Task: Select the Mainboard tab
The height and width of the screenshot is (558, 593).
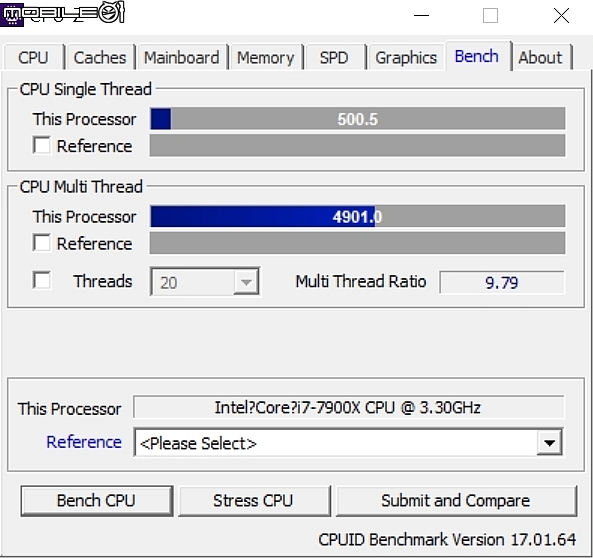Action: click(x=182, y=58)
